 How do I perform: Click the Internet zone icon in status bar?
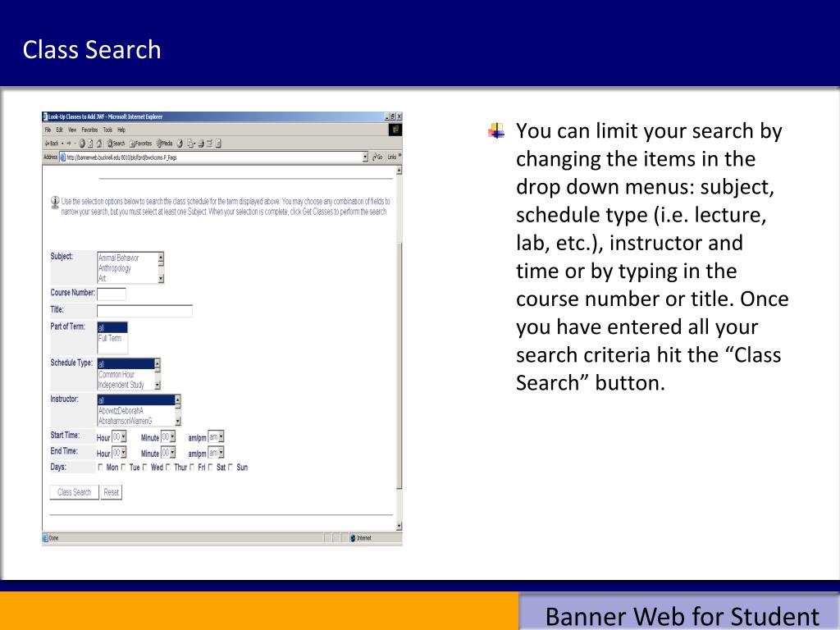coord(353,538)
